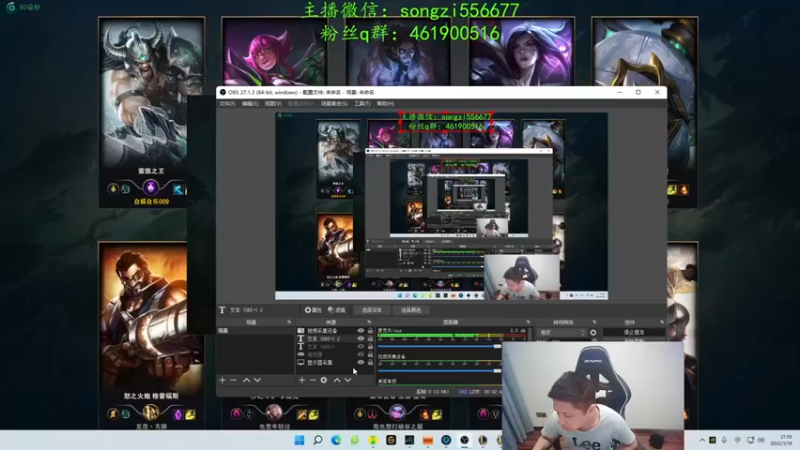Hide the 文本 (GDI+) 2 source via eye icon
The height and width of the screenshot is (450, 800).
pos(361,338)
